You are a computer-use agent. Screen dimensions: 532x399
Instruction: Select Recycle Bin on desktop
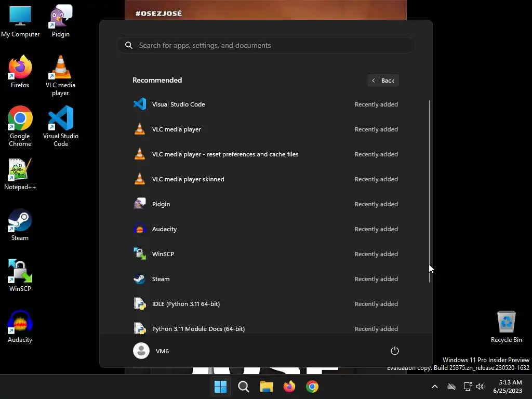(x=506, y=326)
